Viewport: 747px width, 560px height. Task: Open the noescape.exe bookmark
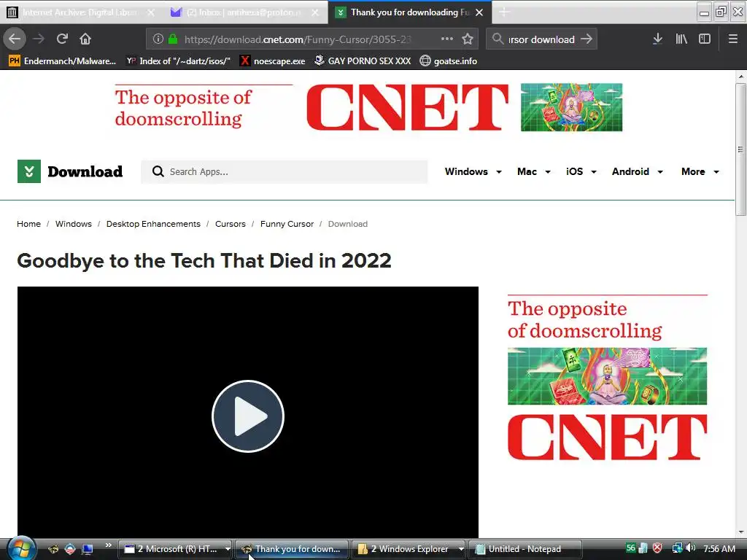click(x=273, y=61)
